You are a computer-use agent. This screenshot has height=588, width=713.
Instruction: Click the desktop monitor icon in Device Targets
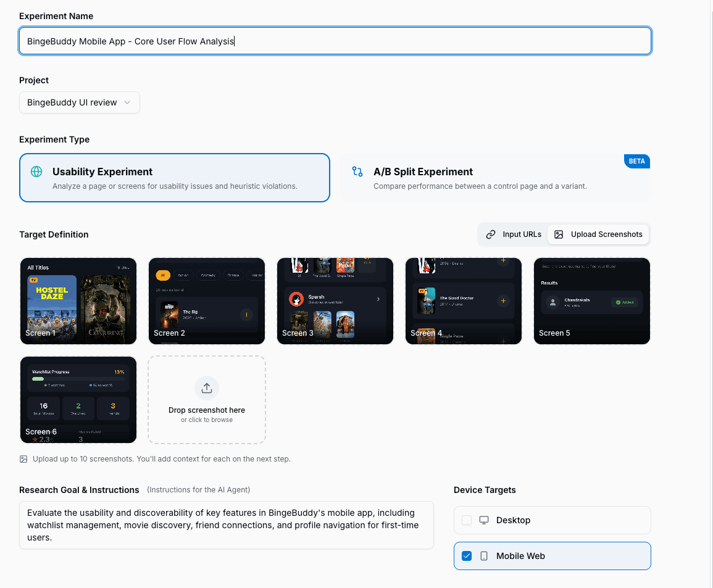click(x=485, y=520)
